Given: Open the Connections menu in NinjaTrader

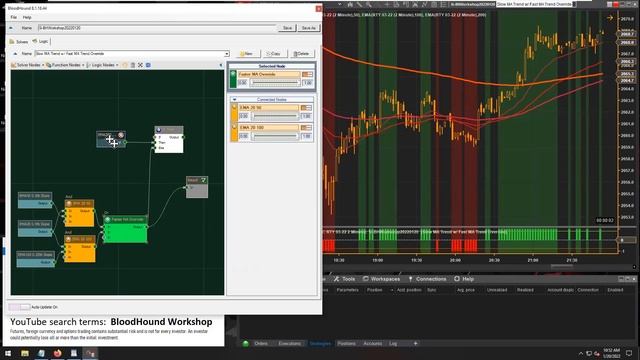Looking at the screenshot, I should coord(427,279).
